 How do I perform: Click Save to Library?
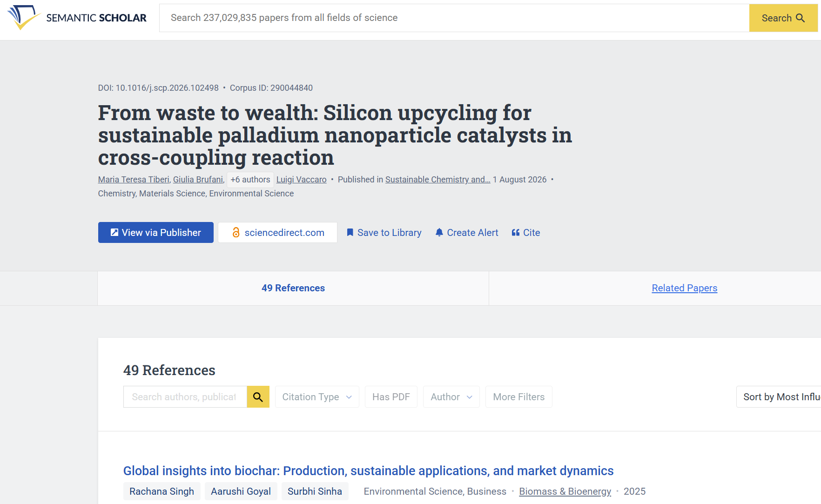coord(384,232)
